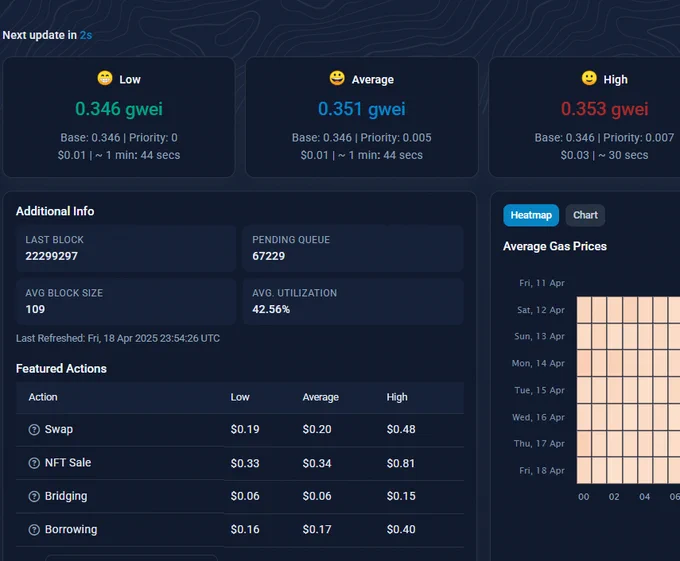Click the Fri, 18 Apr heatmap row label
The height and width of the screenshot is (561, 680).
pos(542,470)
